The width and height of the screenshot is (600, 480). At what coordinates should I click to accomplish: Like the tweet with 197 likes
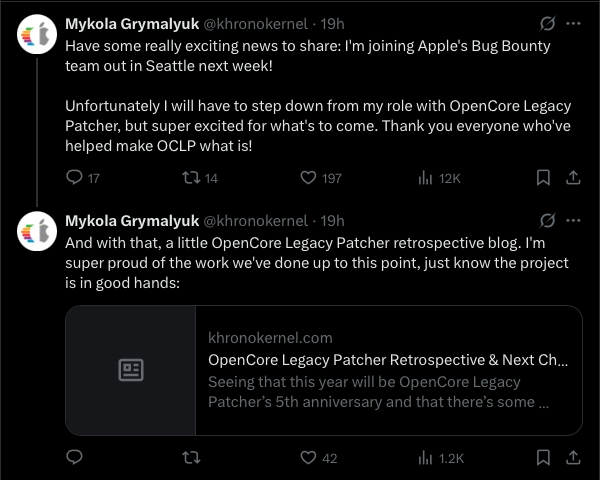tap(309, 177)
